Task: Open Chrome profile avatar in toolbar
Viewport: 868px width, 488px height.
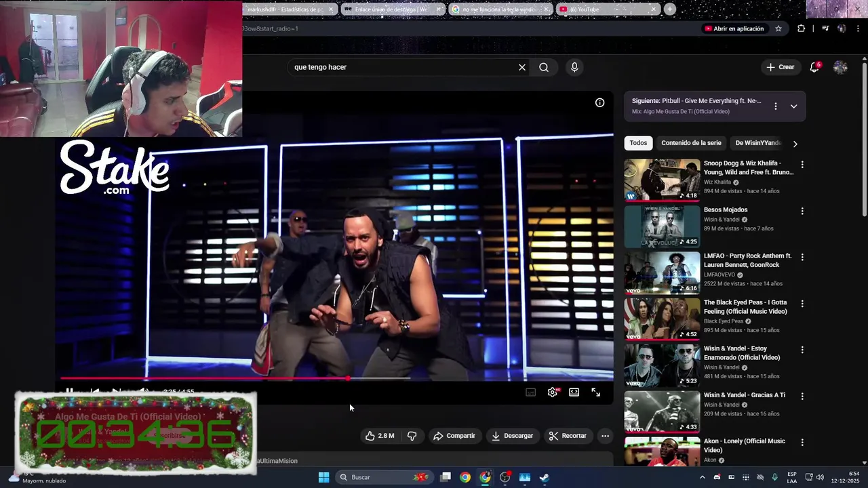Action: (x=842, y=28)
